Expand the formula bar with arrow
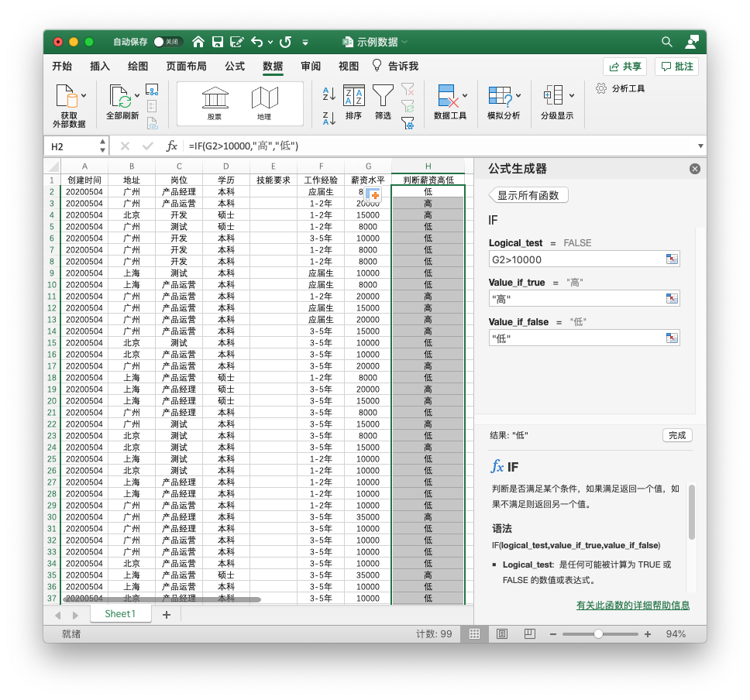The height and width of the screenshot is (700, 750). [700, 146]
